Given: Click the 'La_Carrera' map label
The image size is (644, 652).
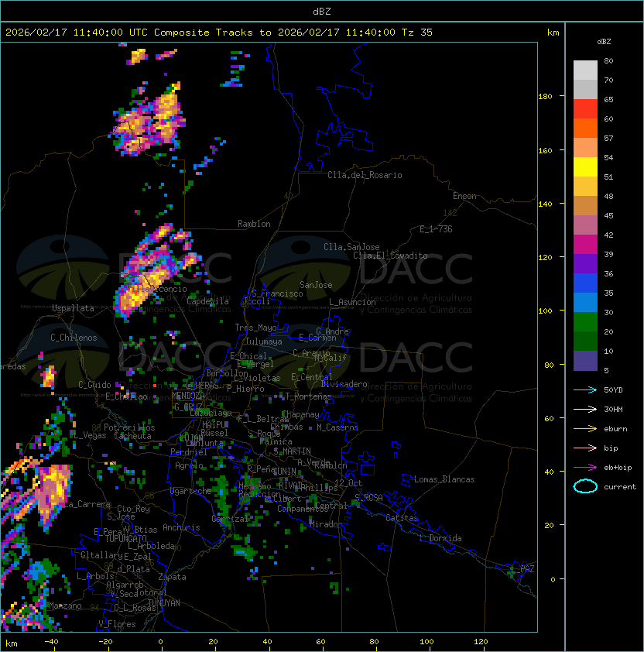Looking at the screenshot, I should [87, 504].
